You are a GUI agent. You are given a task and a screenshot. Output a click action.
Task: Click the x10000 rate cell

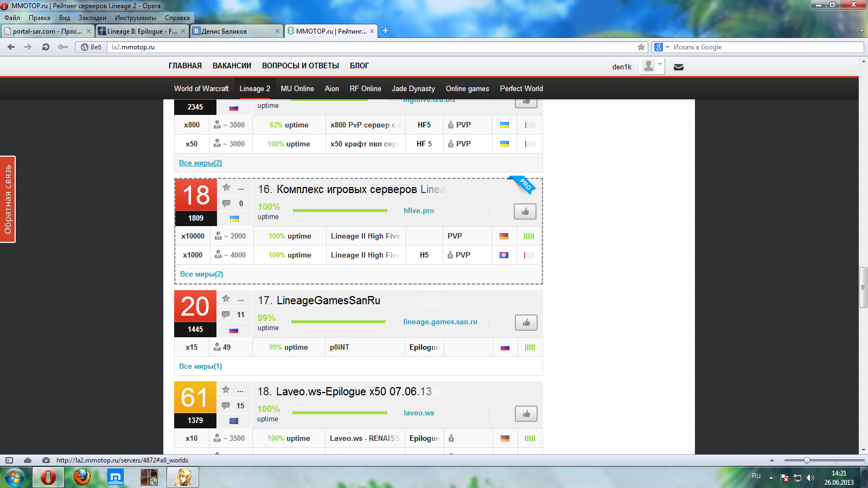click(193, 236)
